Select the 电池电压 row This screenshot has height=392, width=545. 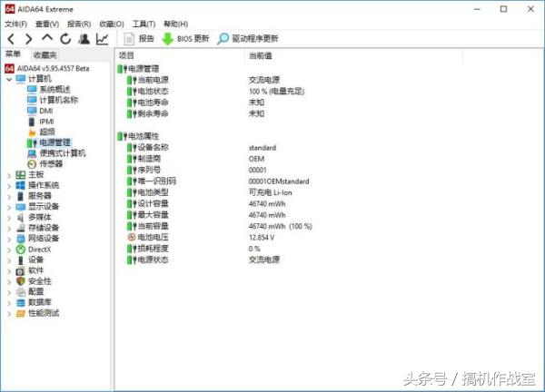201,238
